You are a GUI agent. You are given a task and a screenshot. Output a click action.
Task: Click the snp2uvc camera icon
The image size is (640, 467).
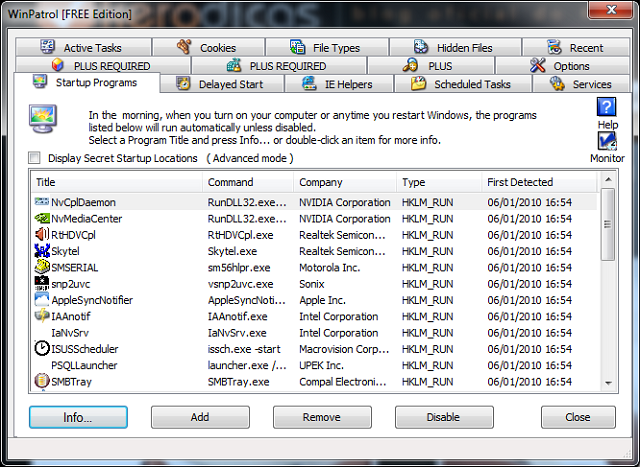click(x=42, y=284)
